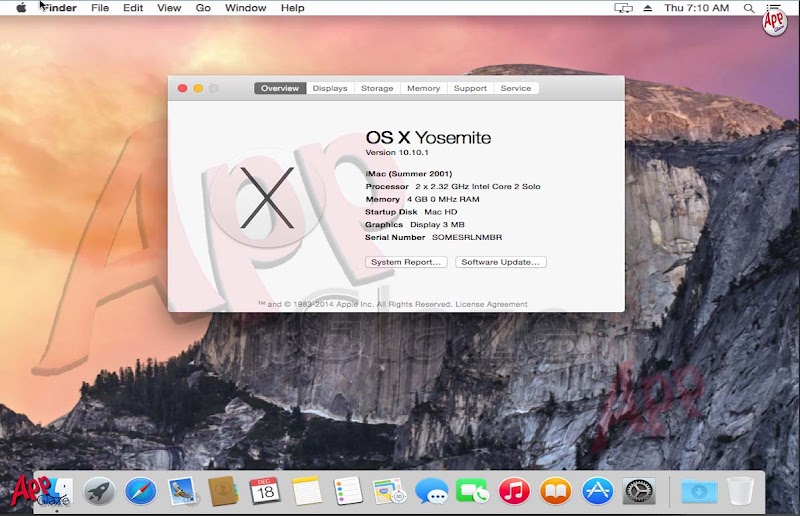Click the Startup Disk Mac HD line
This screenshot has width=800, height=516.
coord(411,212)
